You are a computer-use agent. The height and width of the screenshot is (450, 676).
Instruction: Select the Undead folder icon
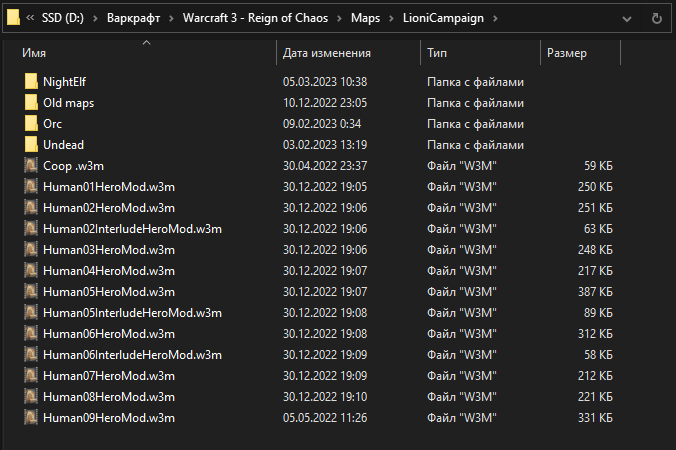click(x=31, y=145)
